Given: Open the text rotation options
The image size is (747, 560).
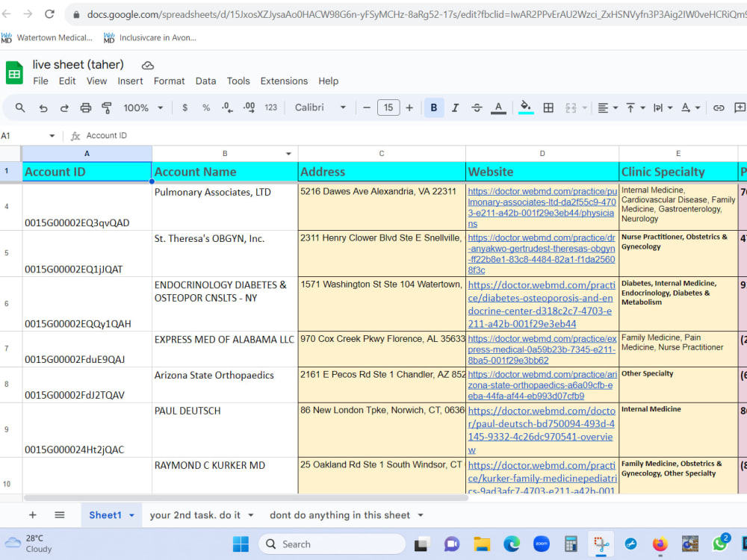Looking at the screenshot, I should [688, 107].
